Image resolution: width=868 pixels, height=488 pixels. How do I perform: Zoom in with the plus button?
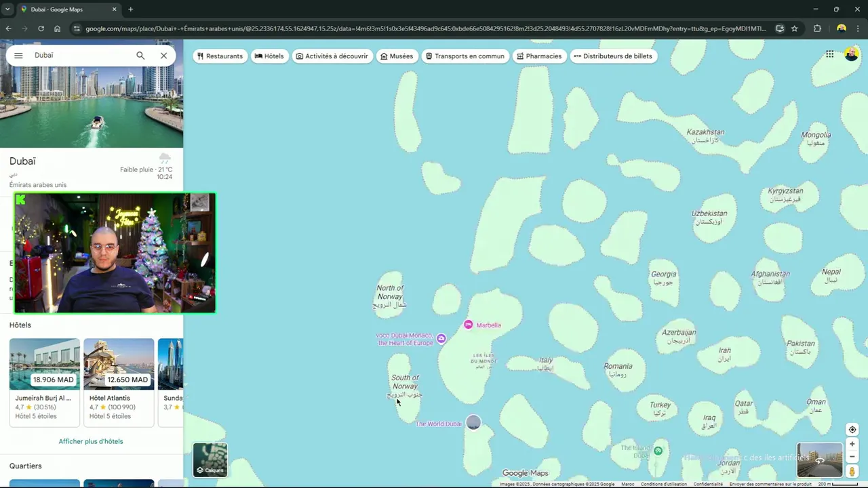(852, 444)
